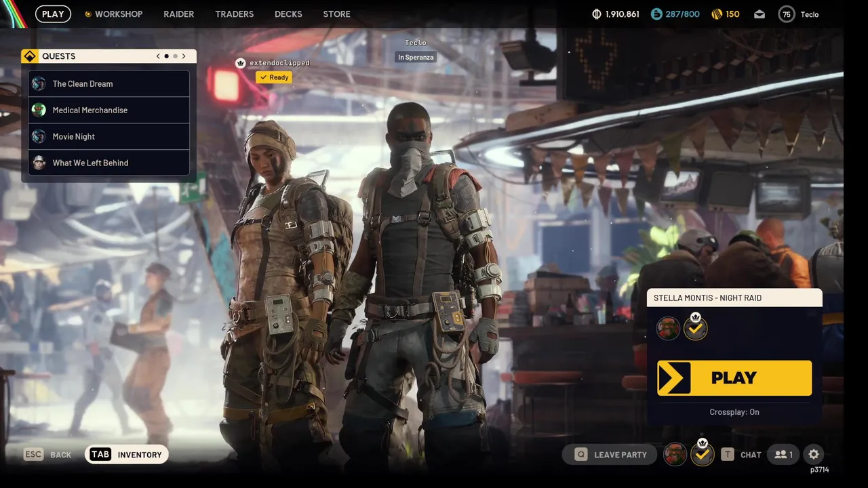Click the Teclo name tag above character
This screenshot has height=488, width=868.
tap(415, 43)
